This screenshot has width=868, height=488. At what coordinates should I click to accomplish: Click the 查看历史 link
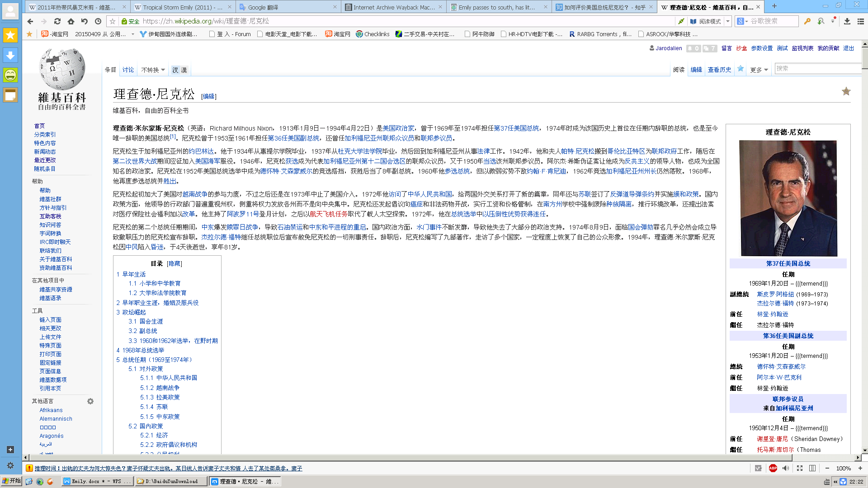[x=719, y=70]
